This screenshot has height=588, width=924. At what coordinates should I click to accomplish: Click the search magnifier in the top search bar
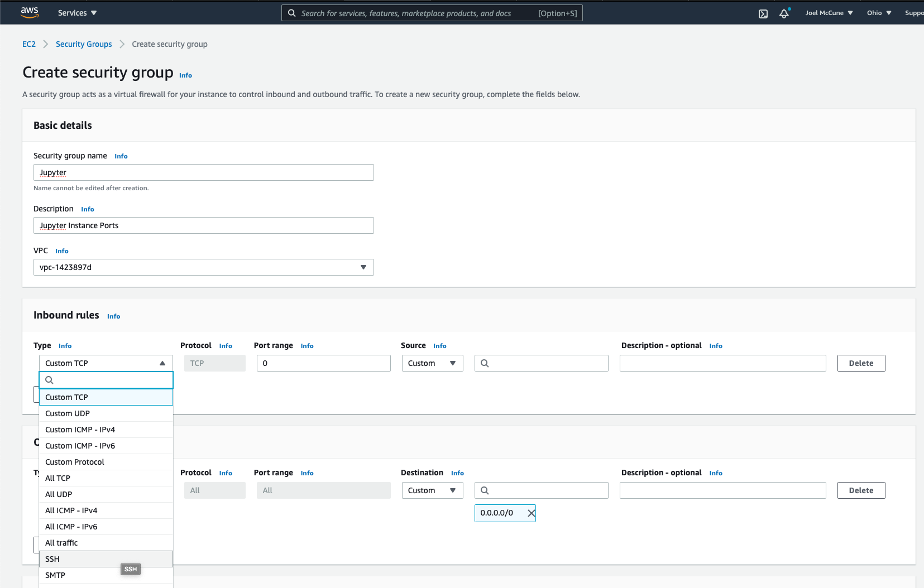(x=291, y=13)
